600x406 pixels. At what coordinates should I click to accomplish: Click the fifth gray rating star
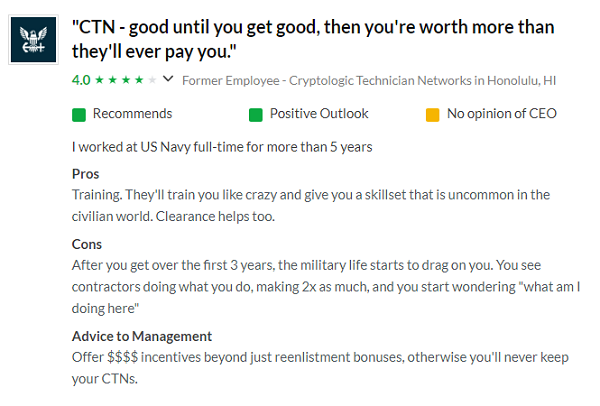pos(150,78)
